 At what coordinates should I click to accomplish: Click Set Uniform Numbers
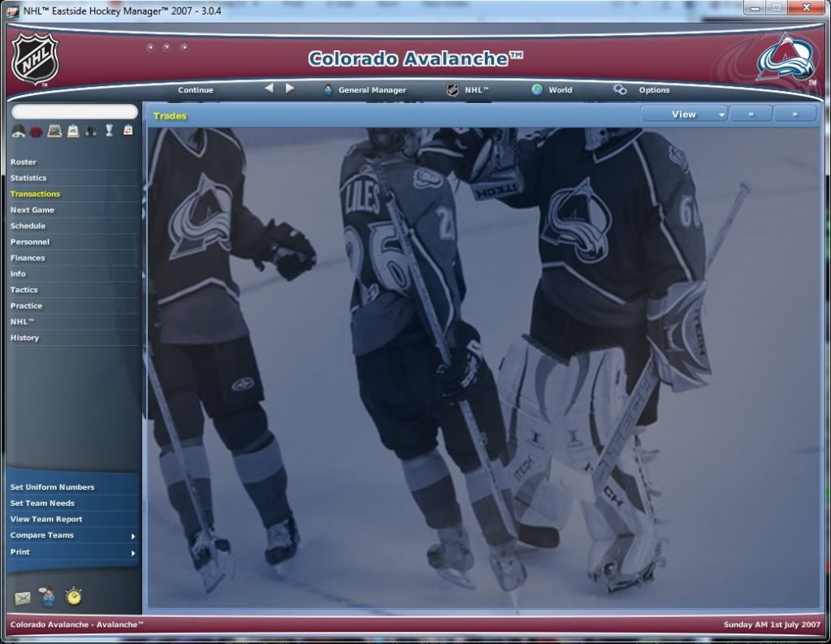72,487
